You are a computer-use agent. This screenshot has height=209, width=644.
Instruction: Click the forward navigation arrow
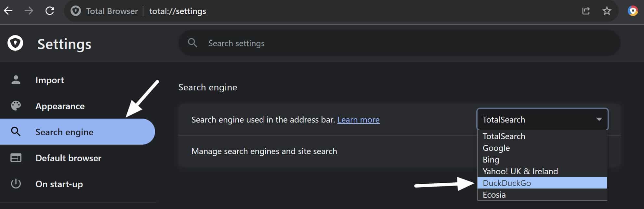[x=29, y=11]
